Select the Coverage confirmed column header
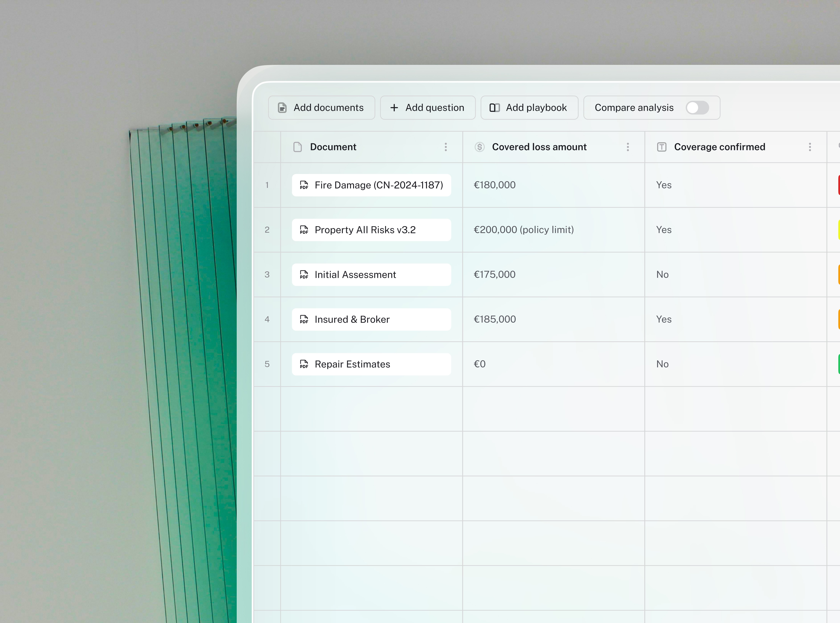The image size is (840, 623). tap(719, 147)
